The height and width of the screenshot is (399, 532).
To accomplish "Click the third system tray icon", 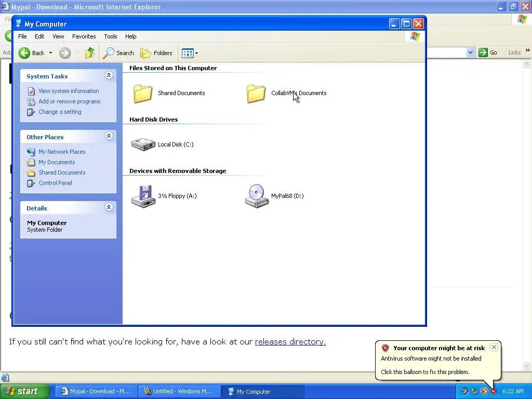I will (x=484, y=392).
